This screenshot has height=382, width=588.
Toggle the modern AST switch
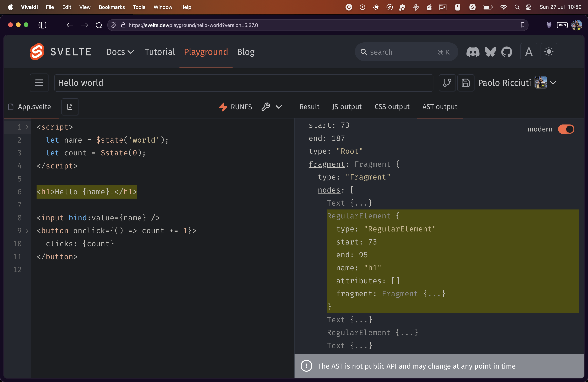566,129
